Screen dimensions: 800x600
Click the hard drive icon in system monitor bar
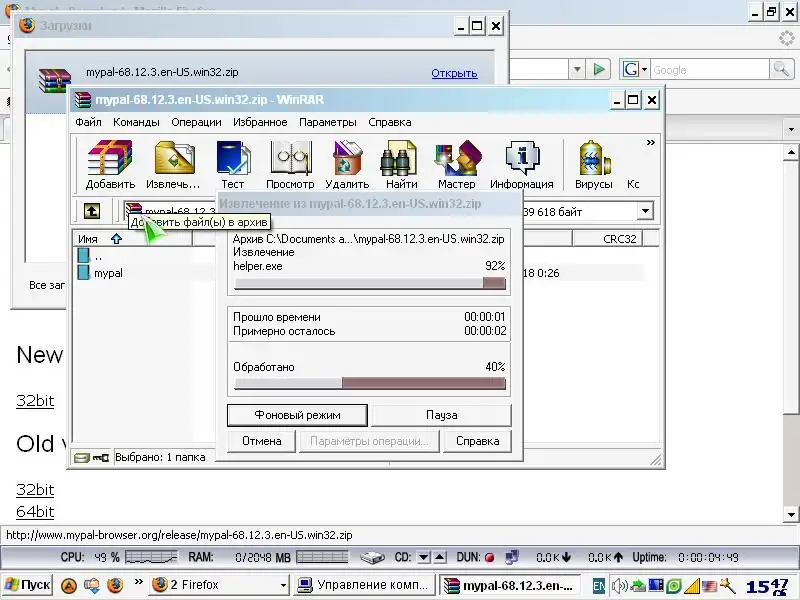click(372, 558)
